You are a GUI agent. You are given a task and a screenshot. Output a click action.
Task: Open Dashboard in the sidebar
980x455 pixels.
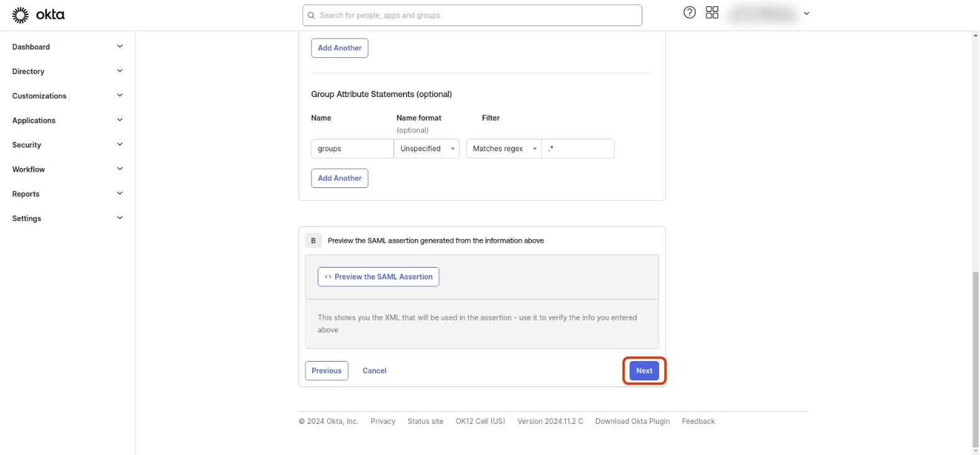click(x=31, y=47)
